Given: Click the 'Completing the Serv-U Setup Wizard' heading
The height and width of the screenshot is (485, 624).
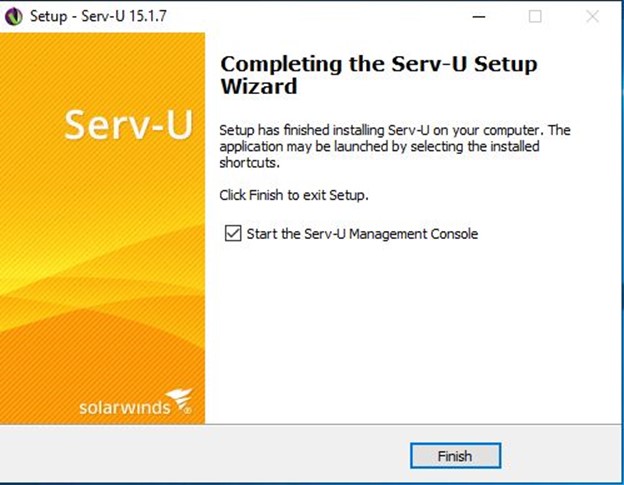Looking at the screenshot, I should (x=378, y=75).
